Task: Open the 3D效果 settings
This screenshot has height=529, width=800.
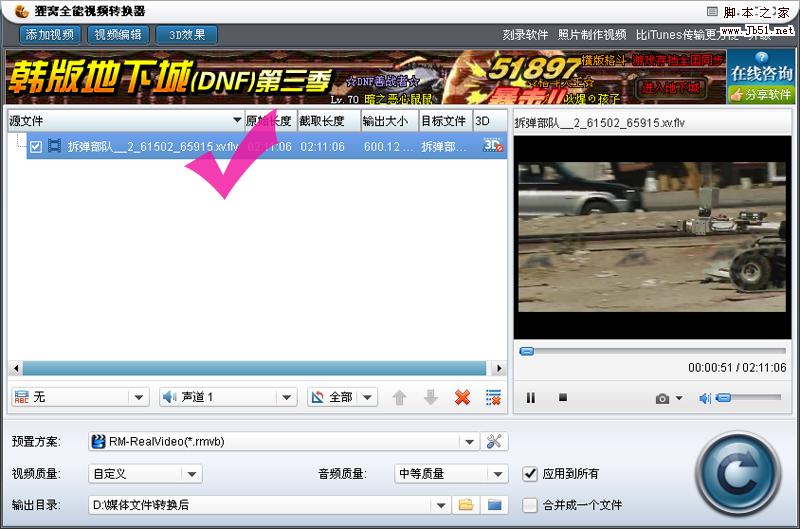Action: point(187,35)
